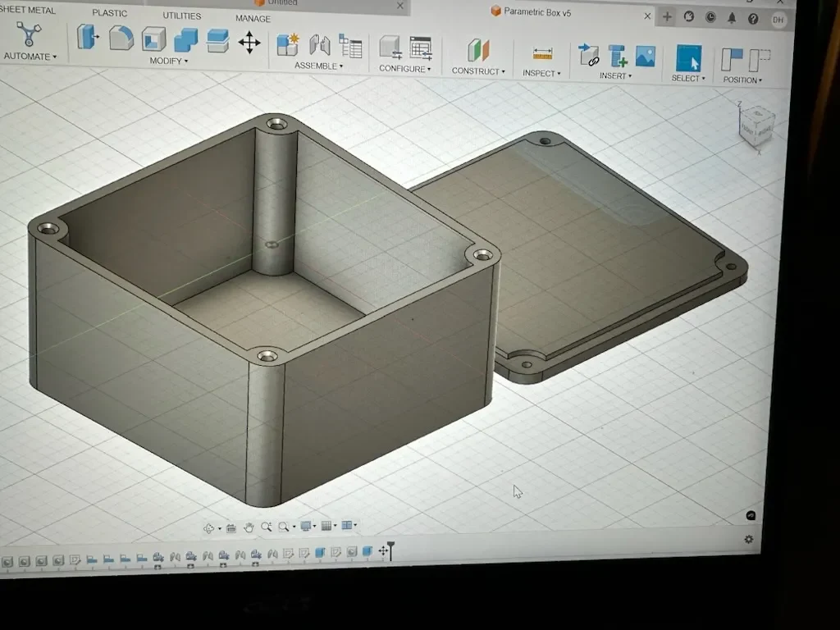This screenshot has height=630, width=840.
Task: Open the Automate tool
Action: [29, 34]
